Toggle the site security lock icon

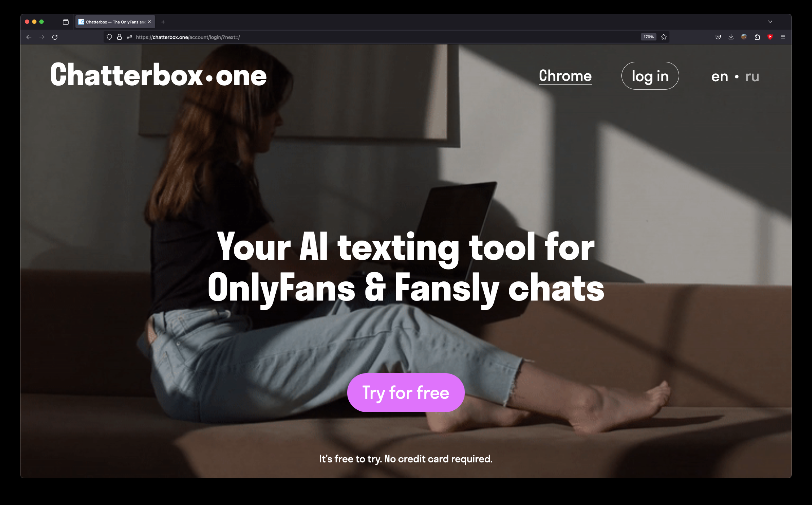click(119, 36)
